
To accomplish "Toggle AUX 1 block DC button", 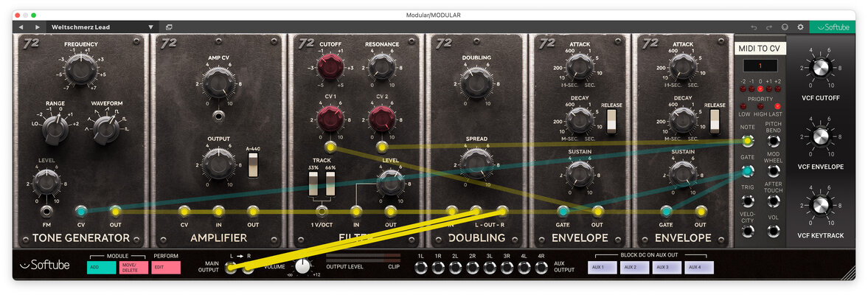I will coord(602,268).
